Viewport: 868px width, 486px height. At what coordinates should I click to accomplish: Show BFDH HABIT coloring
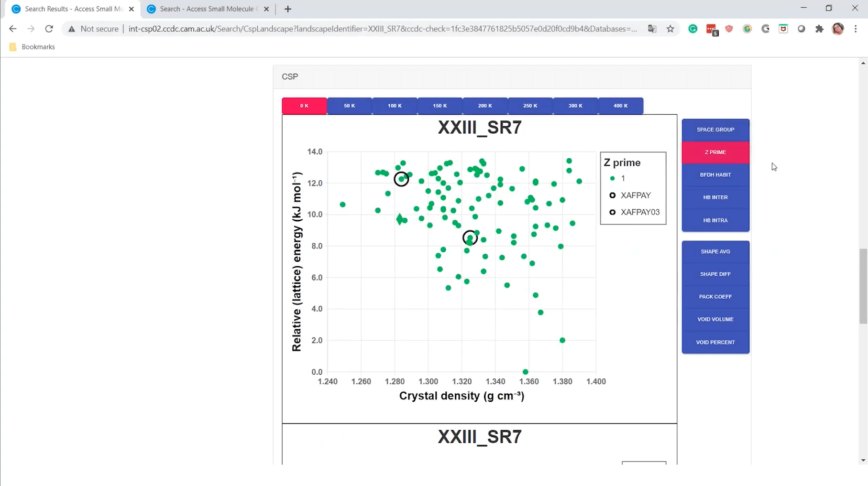coord(715,175)
